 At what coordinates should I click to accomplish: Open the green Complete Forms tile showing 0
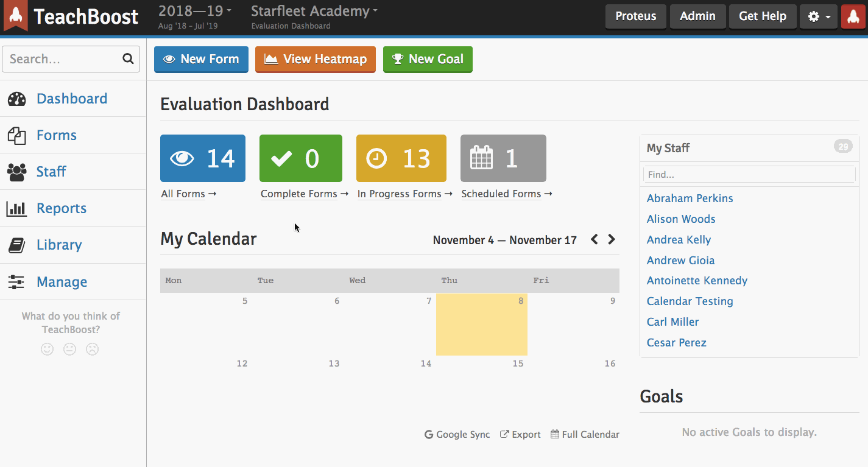301,158
